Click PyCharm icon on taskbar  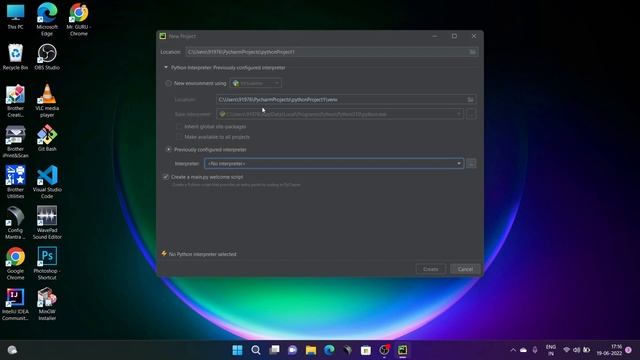tap(402, 350)
